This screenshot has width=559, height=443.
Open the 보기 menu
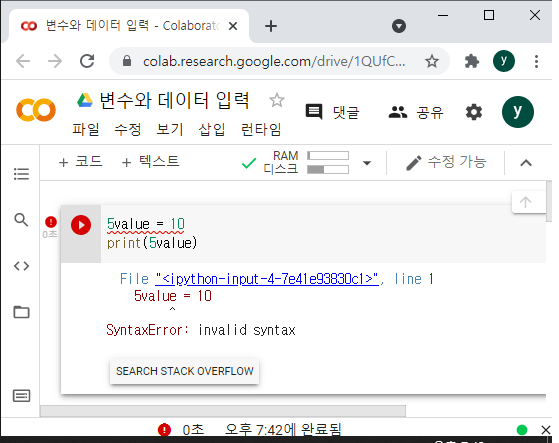[x=170, y=129]
